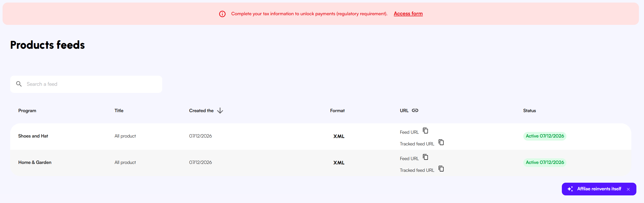Copy Feed URL for Shoes and Hat
The image size is (644, 203).
click(425, 131)
